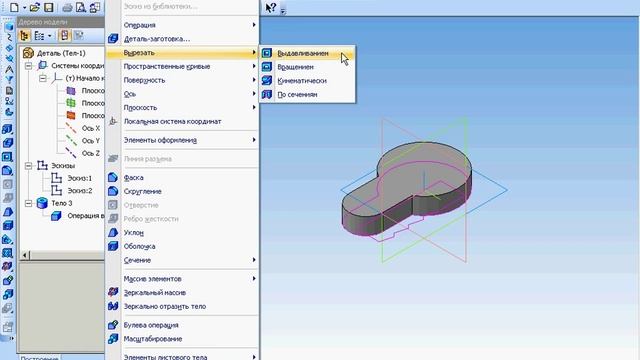
Task: Choose Зеркально отразить тело menu entry
Action: pos(182,307)
